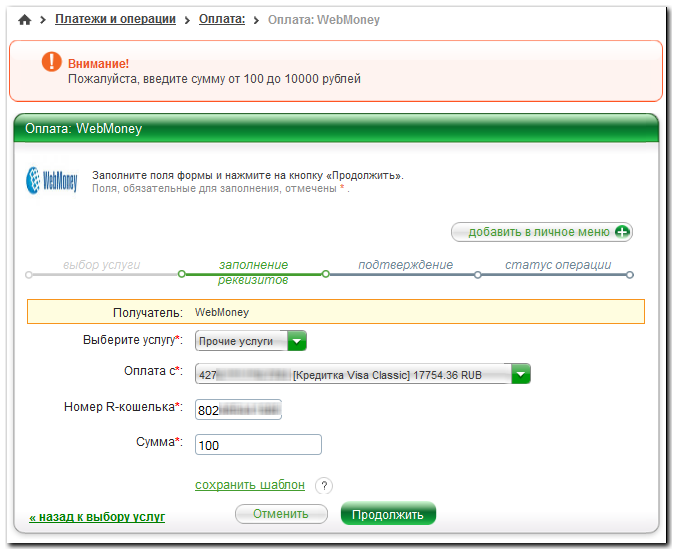Click Получатель WebMoney value text
The height and width of the screenshot is (550, 673).
click(x=222, y=312)
